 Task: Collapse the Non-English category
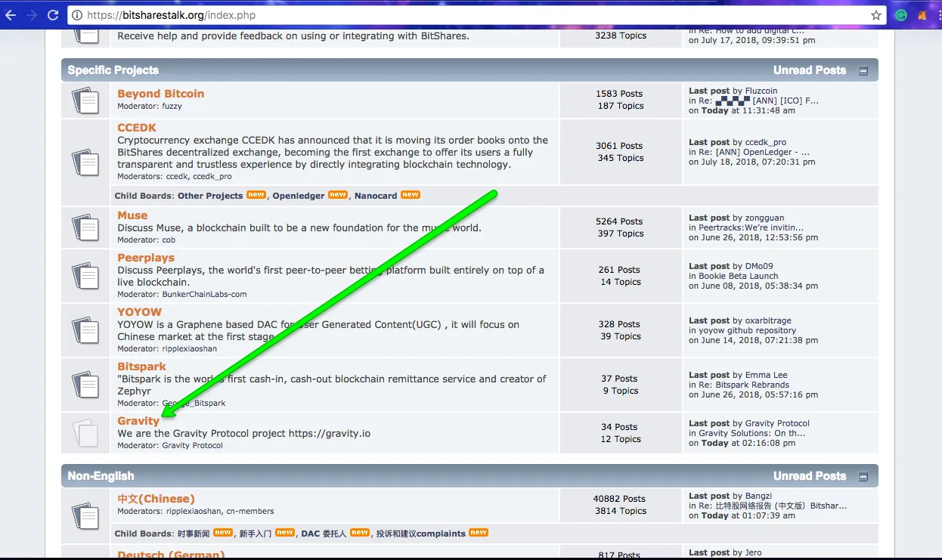pos(863,477)
